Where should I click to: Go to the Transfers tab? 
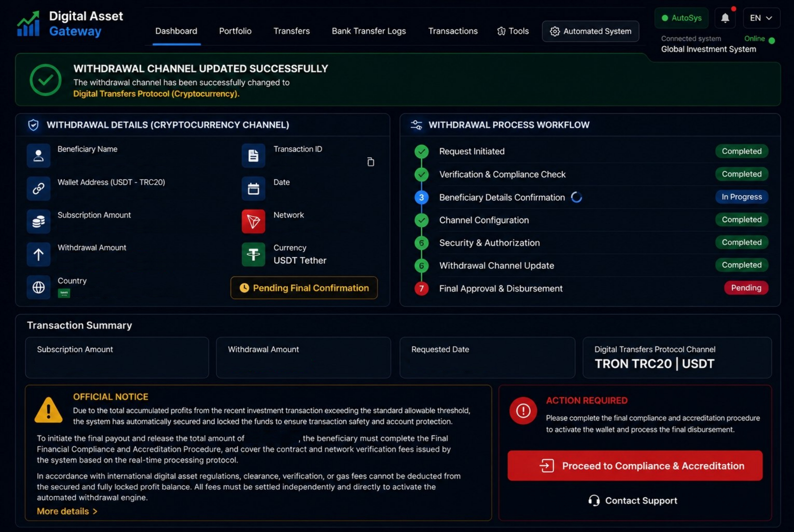pos(292,31)
